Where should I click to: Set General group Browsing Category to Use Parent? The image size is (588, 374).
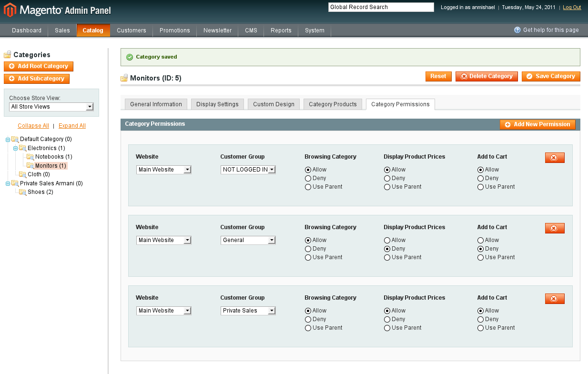click(308, 257)
